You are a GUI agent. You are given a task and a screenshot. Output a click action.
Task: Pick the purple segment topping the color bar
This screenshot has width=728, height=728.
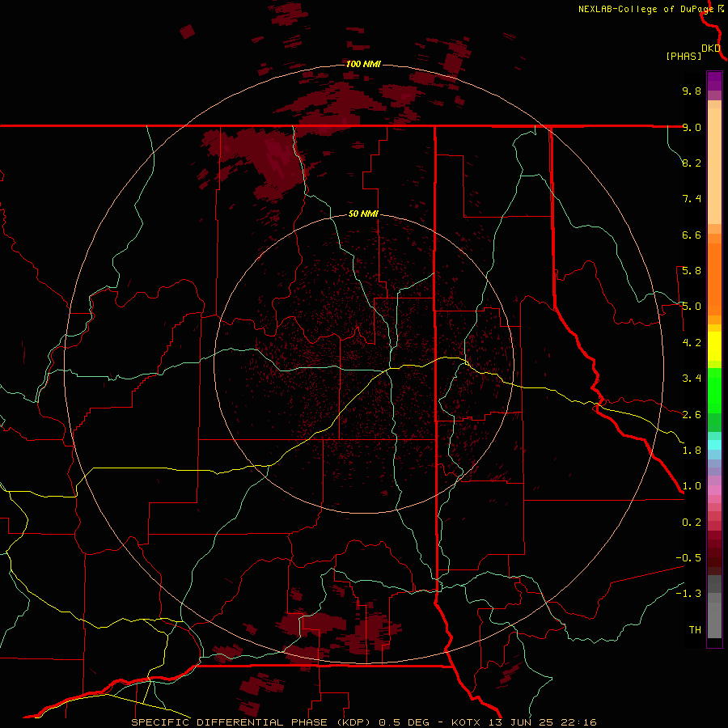click(714, 81)
